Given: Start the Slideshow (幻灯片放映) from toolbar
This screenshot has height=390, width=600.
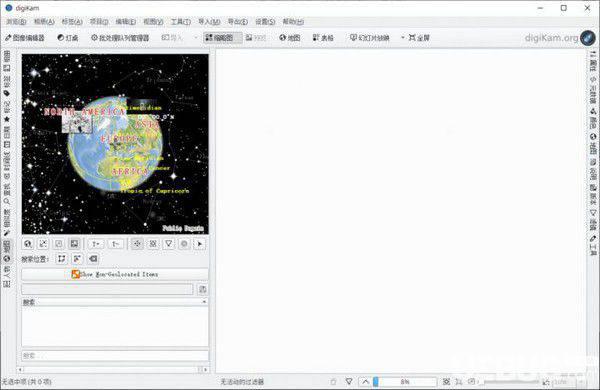Looking at the screenshot, I should (370, 38).
